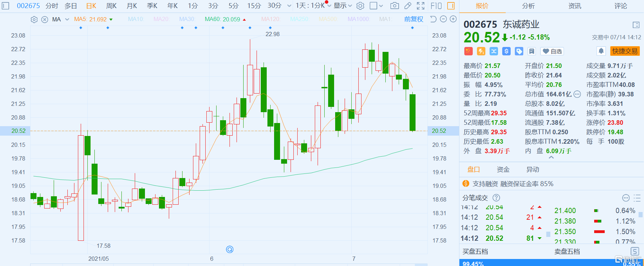Toggle the right side panel icon
This screenshot has height=266, width=644.
(x=451, y=6)
